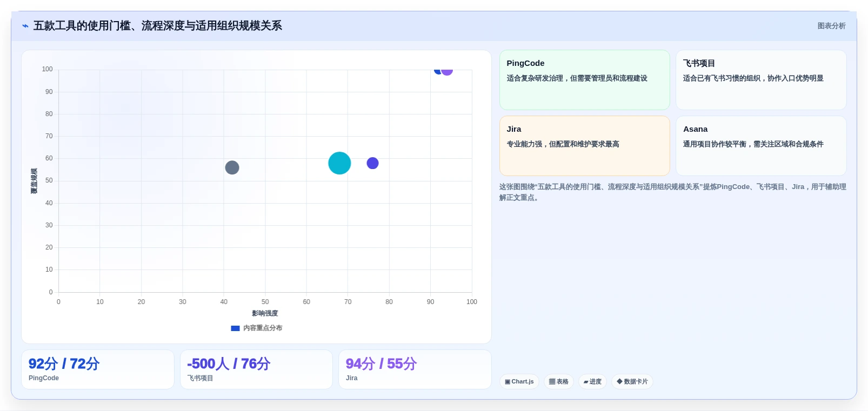This screenshot has height=411, width=868.
Task: Click the text 专业能力强，但配置和维护要求最高
Action: pyautogui.click(x=563, y=144)
